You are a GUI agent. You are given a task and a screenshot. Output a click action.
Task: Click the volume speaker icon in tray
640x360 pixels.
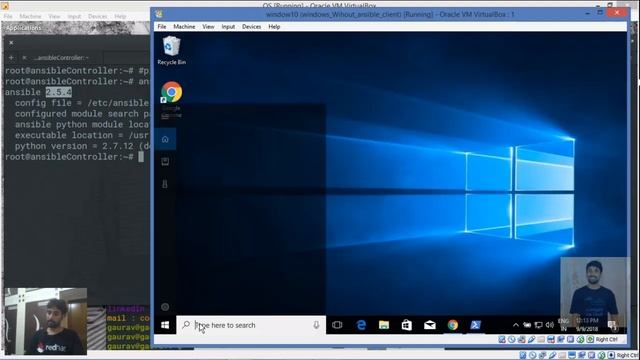click(x=550, y=325)
